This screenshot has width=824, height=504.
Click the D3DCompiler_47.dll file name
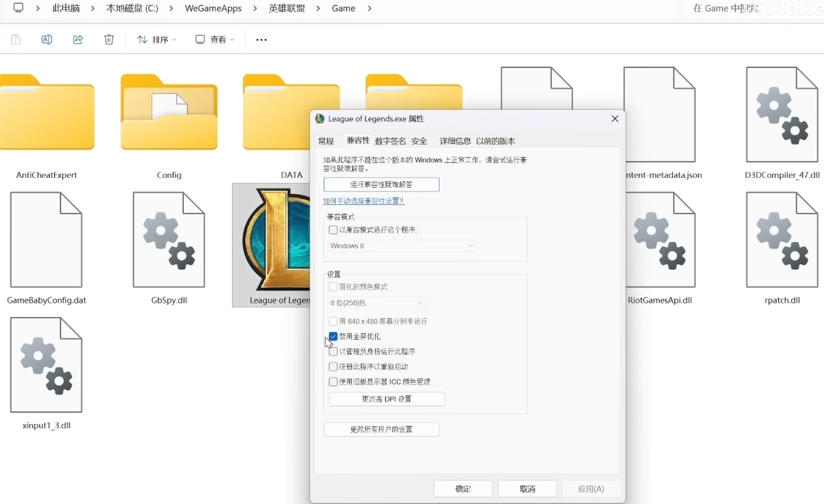point(782,175)
